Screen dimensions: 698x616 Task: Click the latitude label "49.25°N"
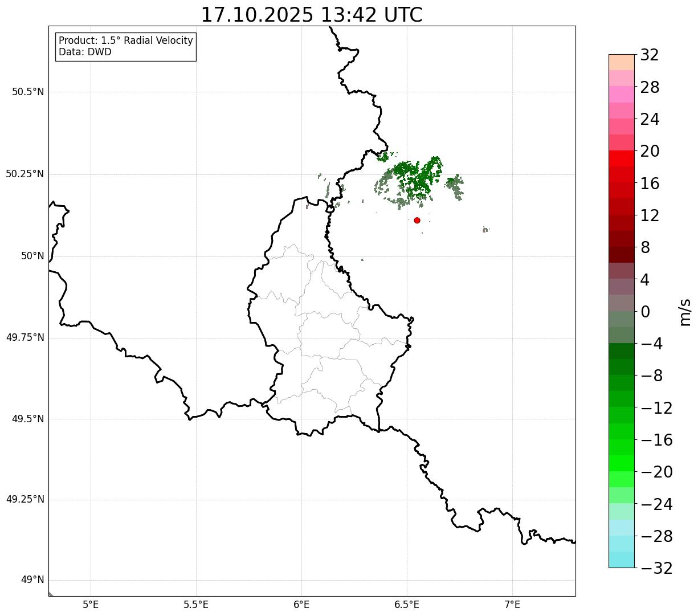25,499
